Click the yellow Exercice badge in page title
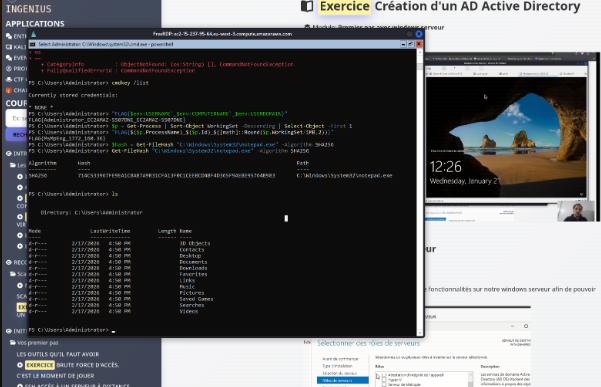The height and width of the screenshot is (387, 601). coord(345,7)
